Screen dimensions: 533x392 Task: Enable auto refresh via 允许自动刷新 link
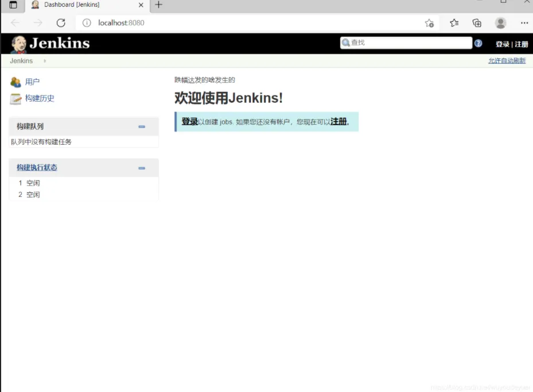(x=507, y=60)
